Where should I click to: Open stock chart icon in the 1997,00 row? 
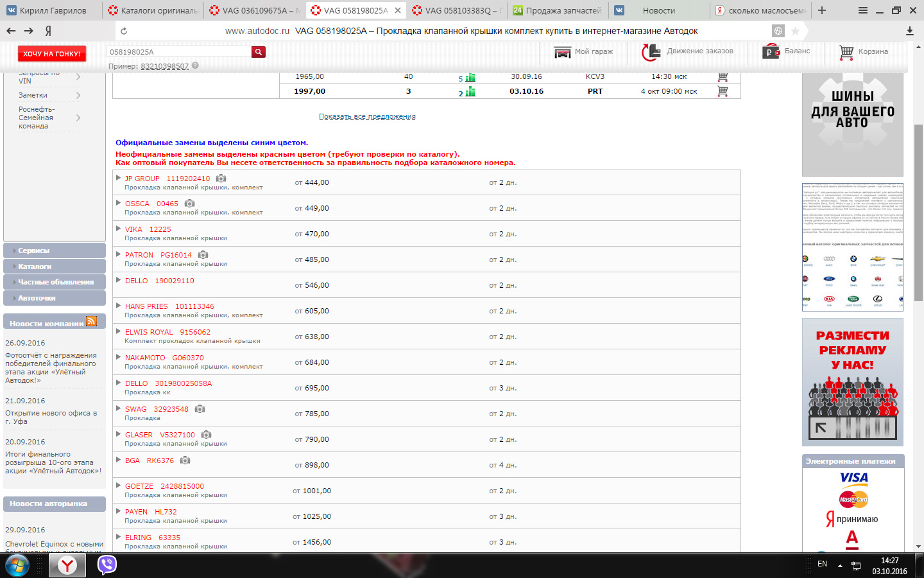470,92
